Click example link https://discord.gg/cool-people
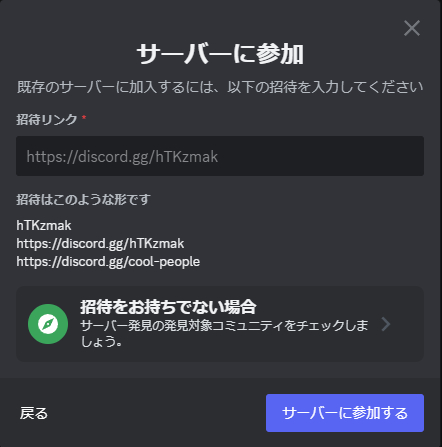 [x=108, y=262]
